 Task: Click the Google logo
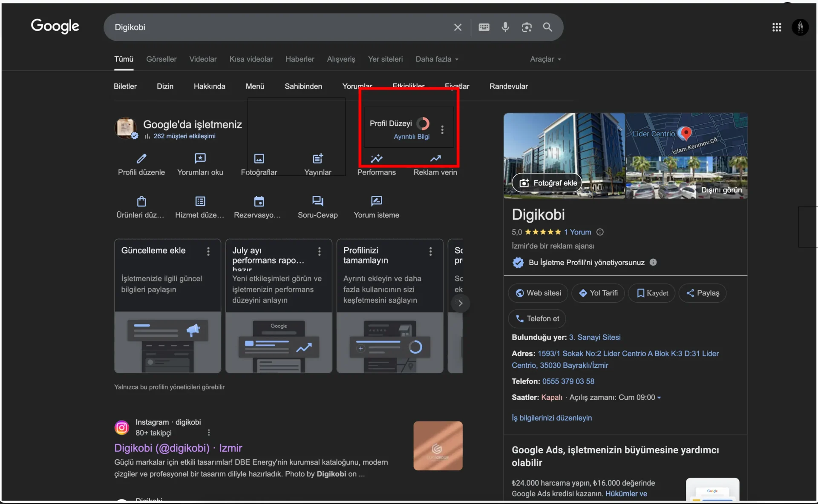click(55, 26)
